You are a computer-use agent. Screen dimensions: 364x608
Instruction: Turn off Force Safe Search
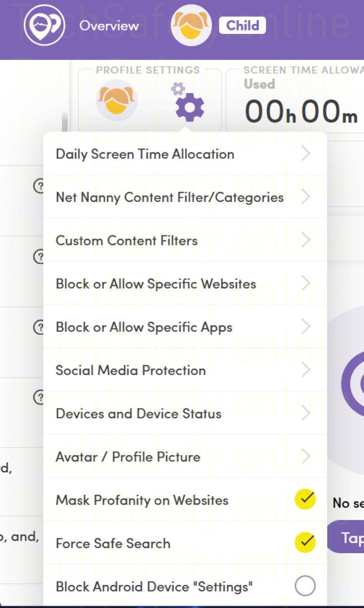click(x=305, y=543)
